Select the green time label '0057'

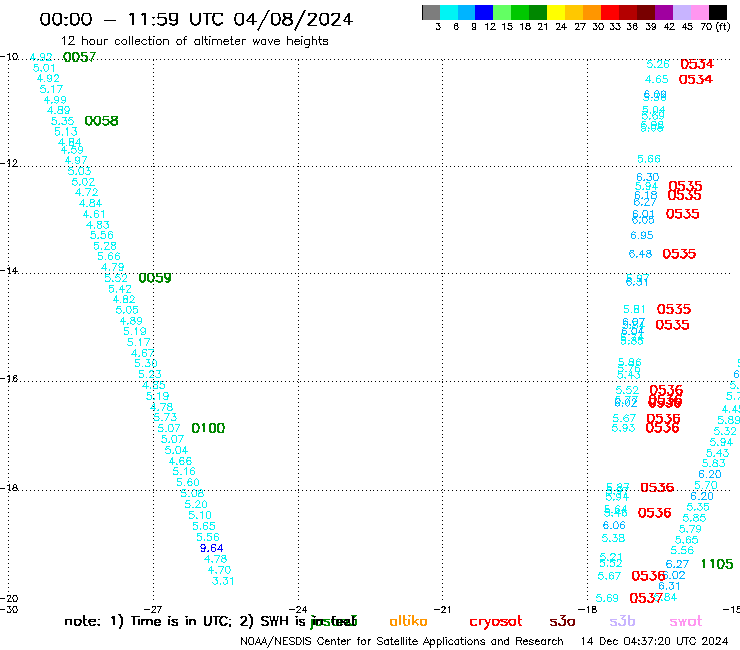[79, 57]
